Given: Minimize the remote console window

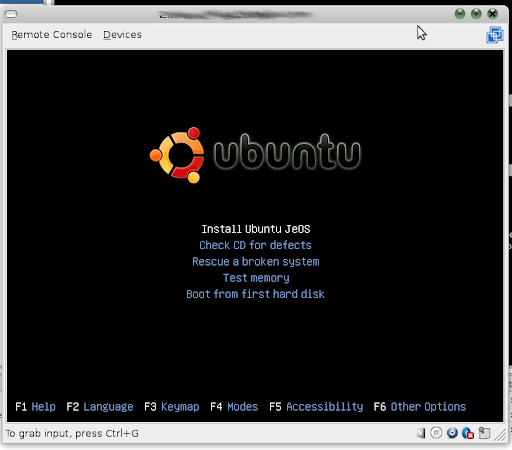Looking at the screenshot, I should [460, 14].
